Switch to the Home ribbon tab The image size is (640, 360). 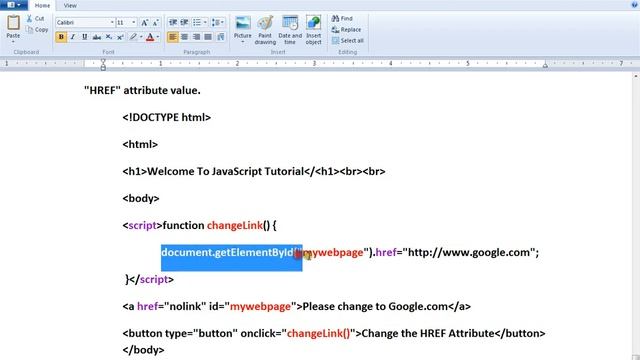click(42, 5)
